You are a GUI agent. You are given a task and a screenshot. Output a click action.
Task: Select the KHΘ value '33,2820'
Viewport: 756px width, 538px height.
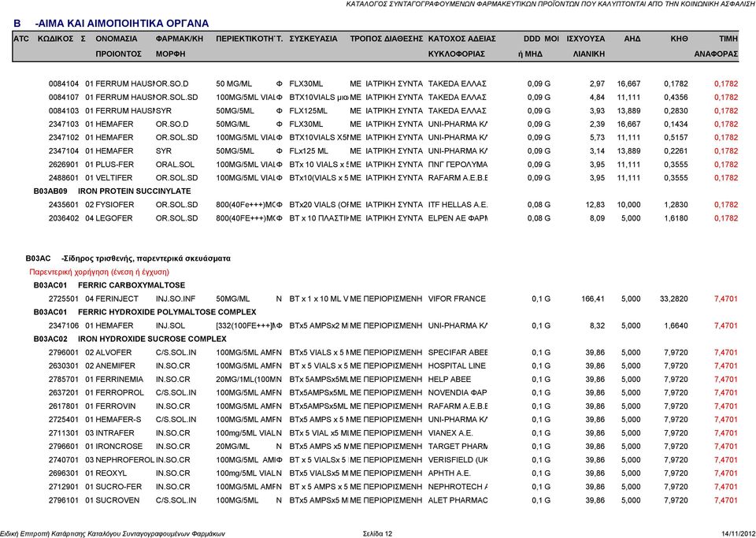pos(674,299)
